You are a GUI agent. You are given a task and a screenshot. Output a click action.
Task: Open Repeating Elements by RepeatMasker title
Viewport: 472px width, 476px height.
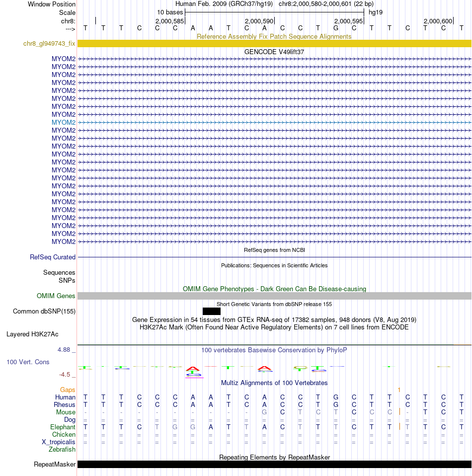point(274,458)
